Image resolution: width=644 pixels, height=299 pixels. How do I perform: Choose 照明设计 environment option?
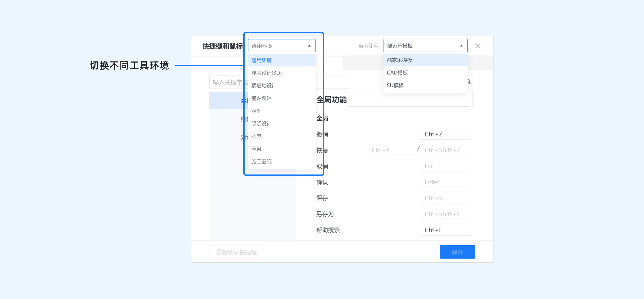261,123
